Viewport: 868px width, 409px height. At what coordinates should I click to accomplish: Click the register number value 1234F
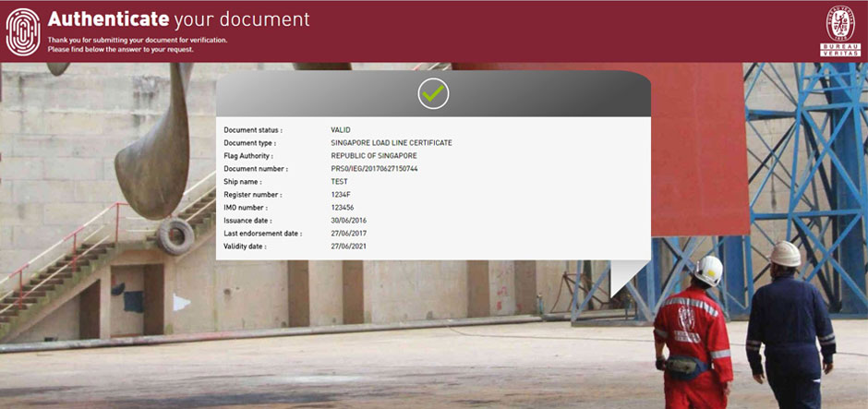[x=340, y=195]
